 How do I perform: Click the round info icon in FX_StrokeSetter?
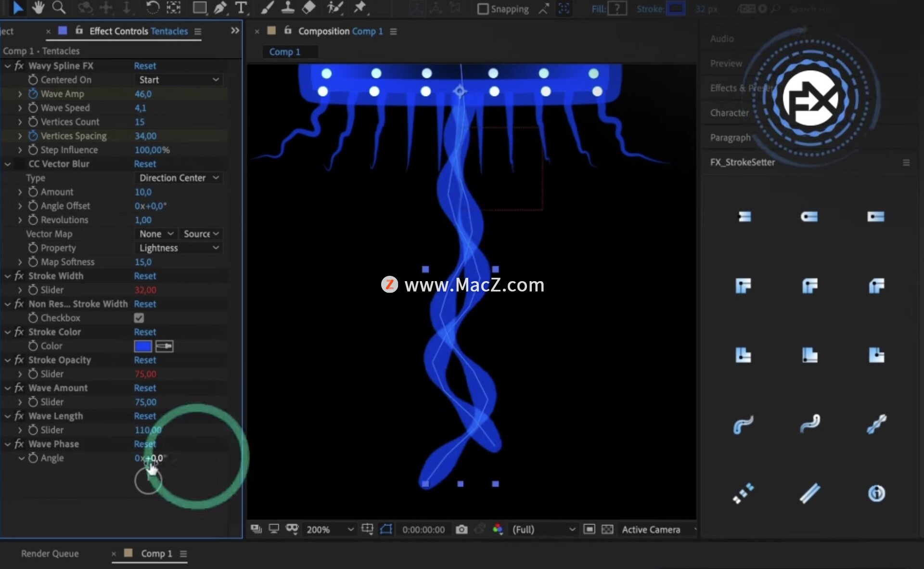tap(876, 493)
